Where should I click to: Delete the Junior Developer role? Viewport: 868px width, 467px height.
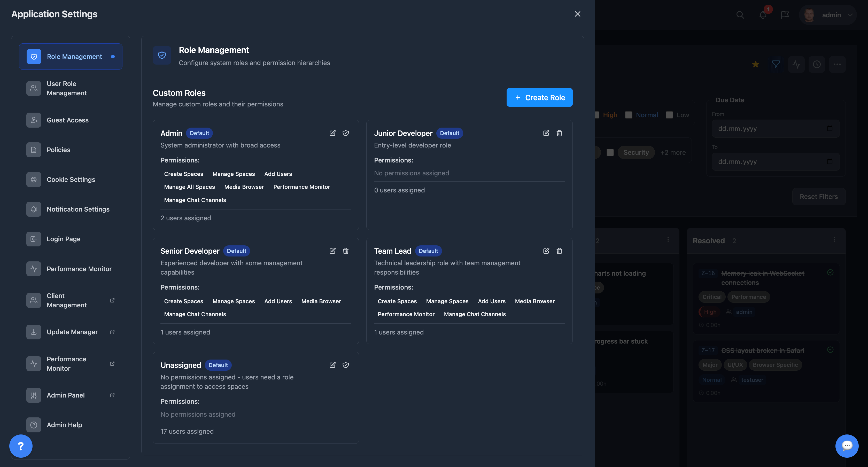pos(559,133)
